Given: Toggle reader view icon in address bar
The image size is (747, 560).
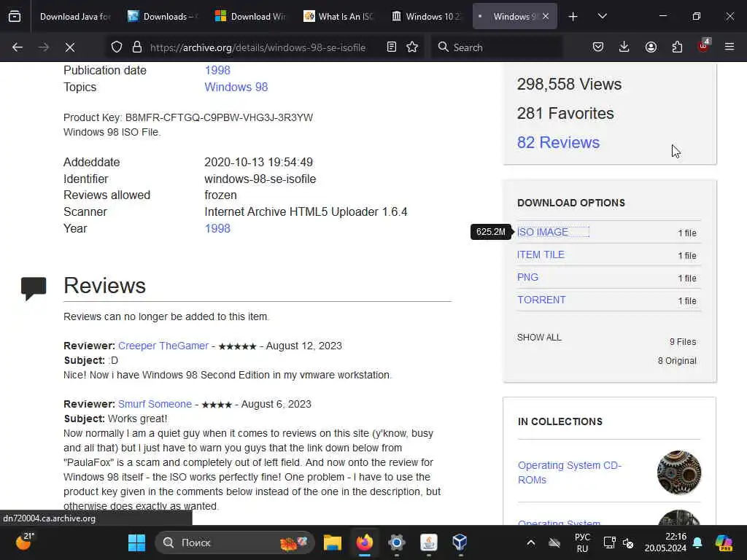Looking at the screenshot, I should click(391, 47).
